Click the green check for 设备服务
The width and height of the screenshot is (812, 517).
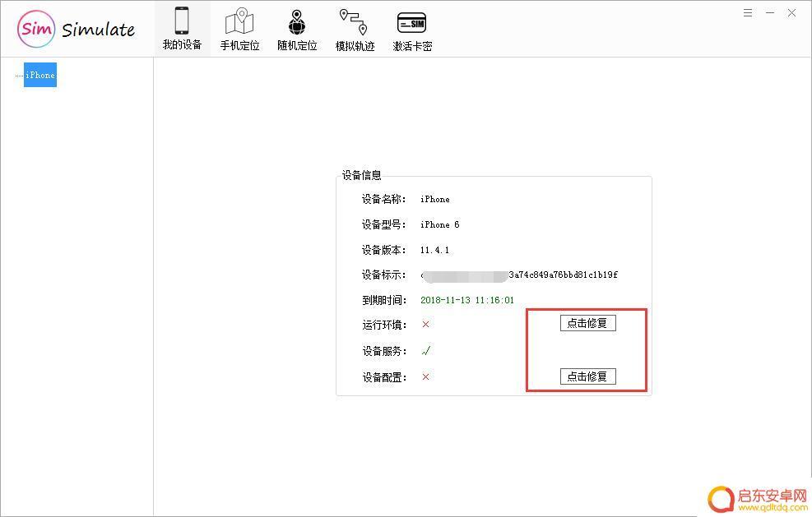coord(425,351)
